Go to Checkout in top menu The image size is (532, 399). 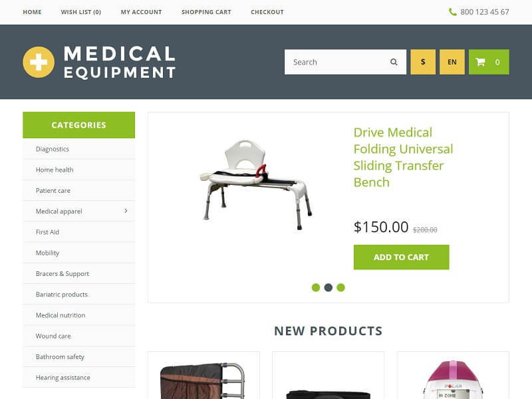coord(267,12)
